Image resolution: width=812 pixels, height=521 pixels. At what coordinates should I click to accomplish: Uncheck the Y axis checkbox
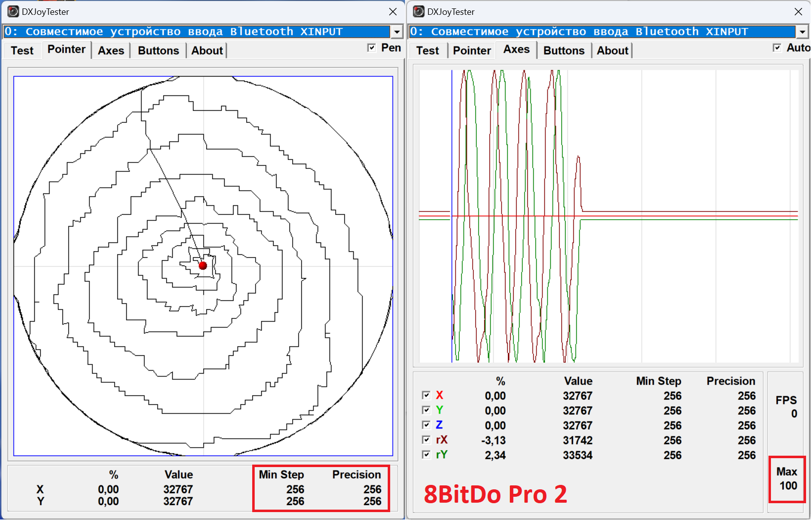pyautogui.click(x=426, y=410)
